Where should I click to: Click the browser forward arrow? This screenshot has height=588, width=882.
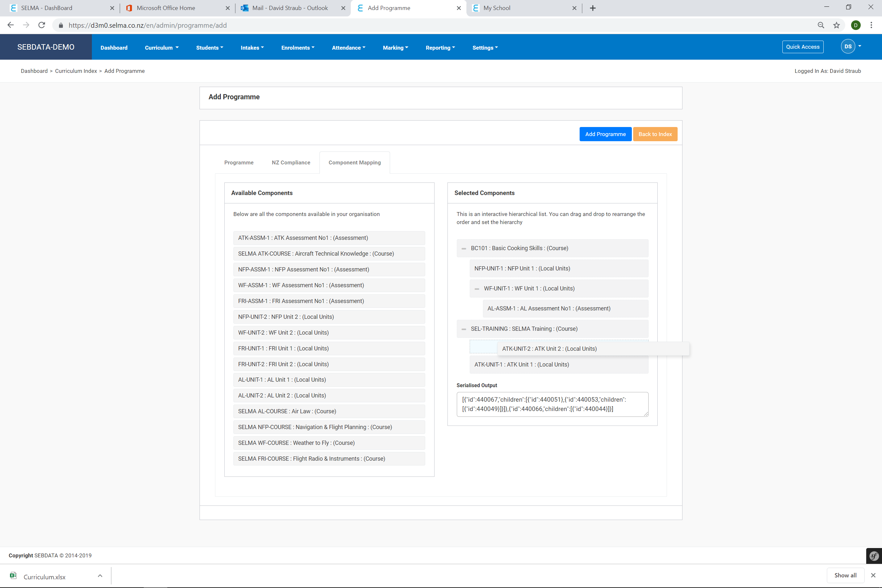(x=26, y=25)
